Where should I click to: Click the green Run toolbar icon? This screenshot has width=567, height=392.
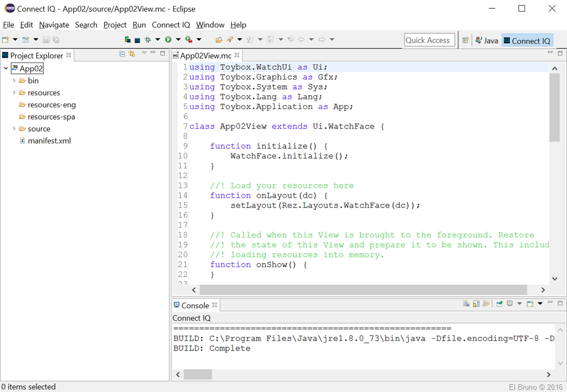(168, 40)
